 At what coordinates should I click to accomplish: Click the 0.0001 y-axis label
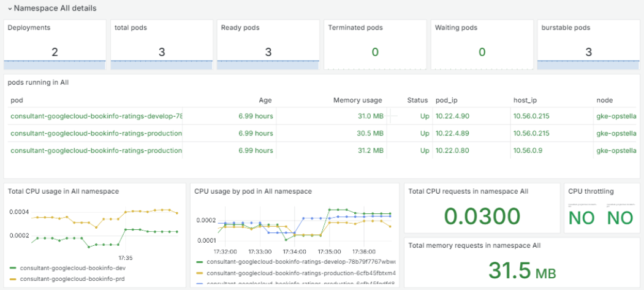(206, 240)
